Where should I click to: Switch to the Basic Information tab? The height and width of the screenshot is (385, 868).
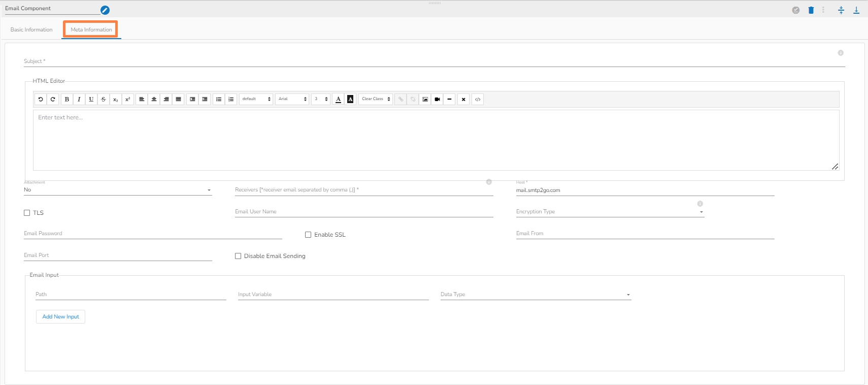coord(31,29)
